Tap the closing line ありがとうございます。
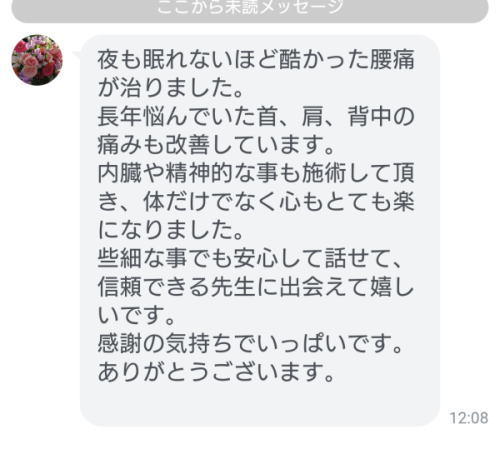Viewport: 500px width, 459px height. point(216,372)
